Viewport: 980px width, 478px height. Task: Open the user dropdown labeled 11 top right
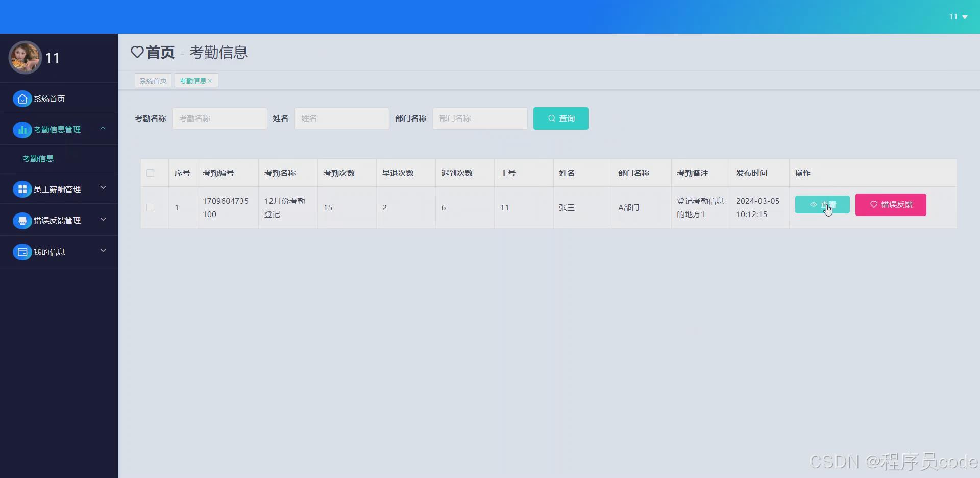[959, 16]
